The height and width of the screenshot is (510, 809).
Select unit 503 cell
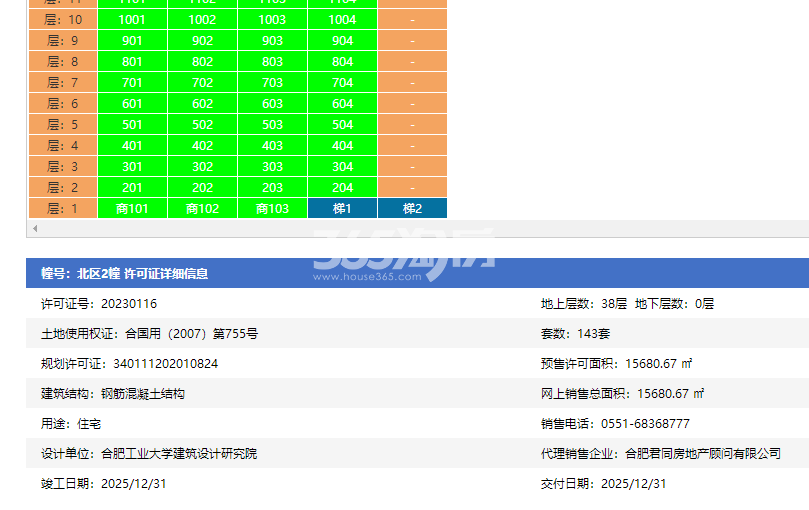click(x=272, y=124)
